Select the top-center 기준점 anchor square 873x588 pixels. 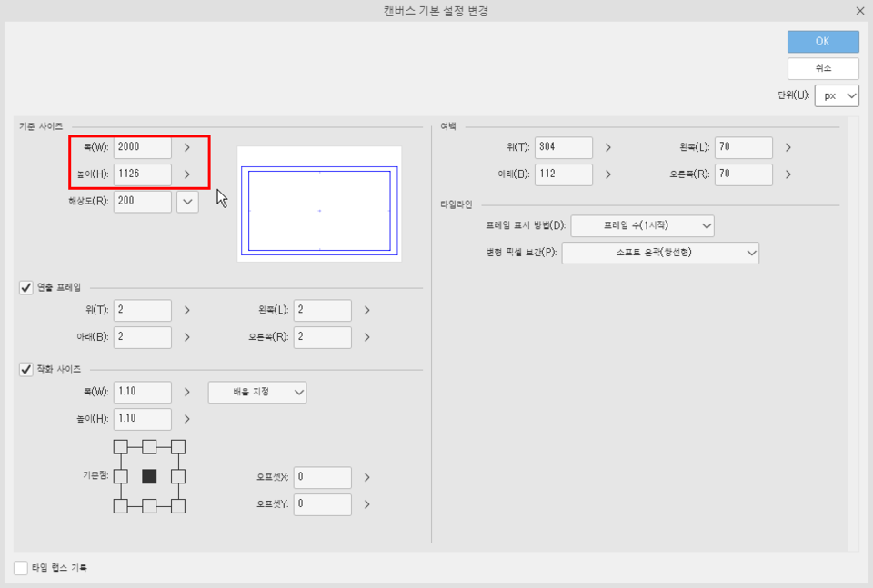pos(149,447)
